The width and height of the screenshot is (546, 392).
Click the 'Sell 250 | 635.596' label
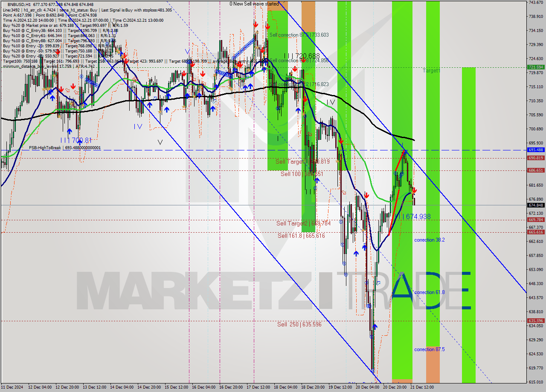click(299, 324)
